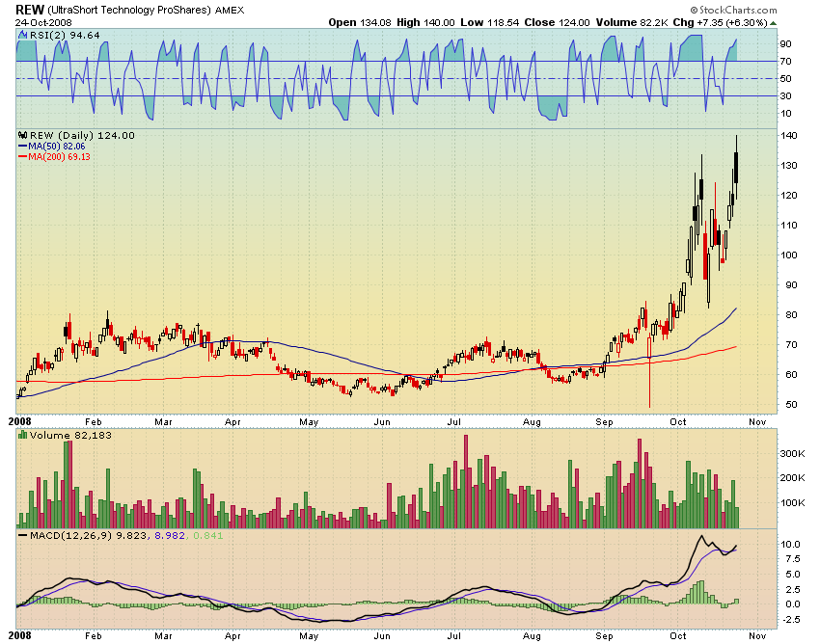
Task: Click the blue MA(50) legend line marker
Action: [22, 147]
